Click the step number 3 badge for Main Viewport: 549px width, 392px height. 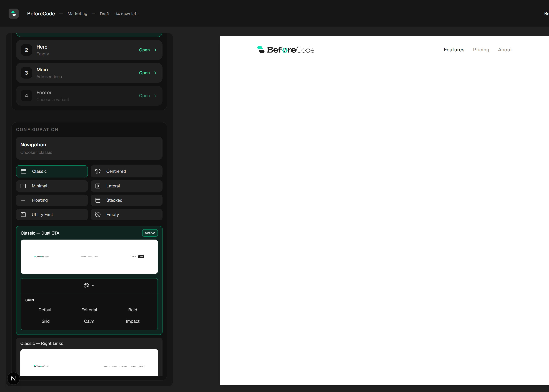26,73
